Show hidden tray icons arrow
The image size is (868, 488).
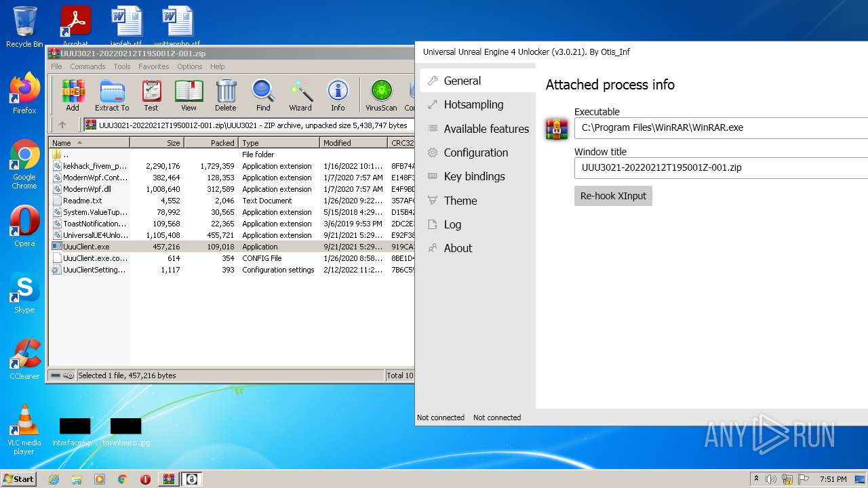point(756,479)
